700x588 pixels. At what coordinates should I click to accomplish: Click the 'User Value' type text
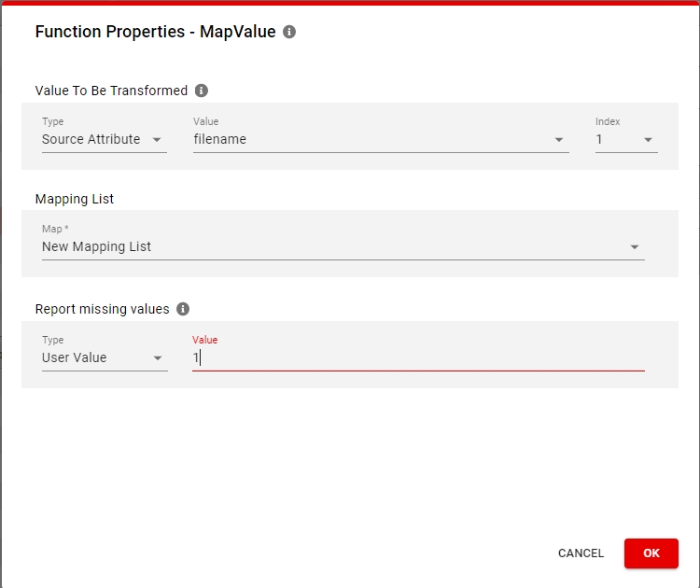(x=74, y=357)
